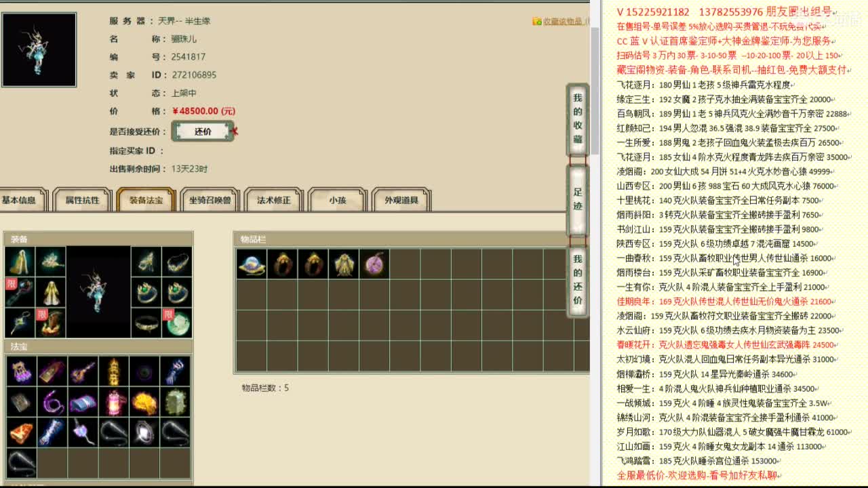Viewport: 868px width, 488px height.
Task: Click the remaining time 13天23时
Action: click(x=190, y=169)
